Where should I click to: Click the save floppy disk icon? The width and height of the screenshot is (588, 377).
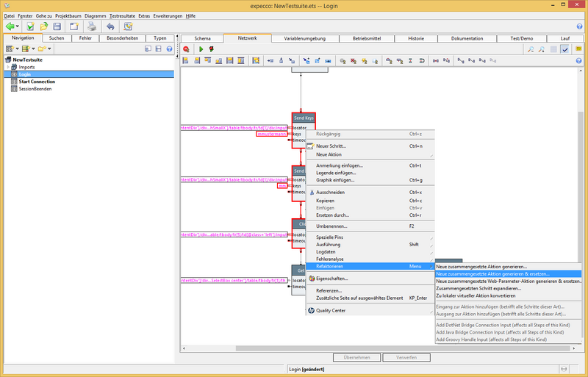pos(57,26)
